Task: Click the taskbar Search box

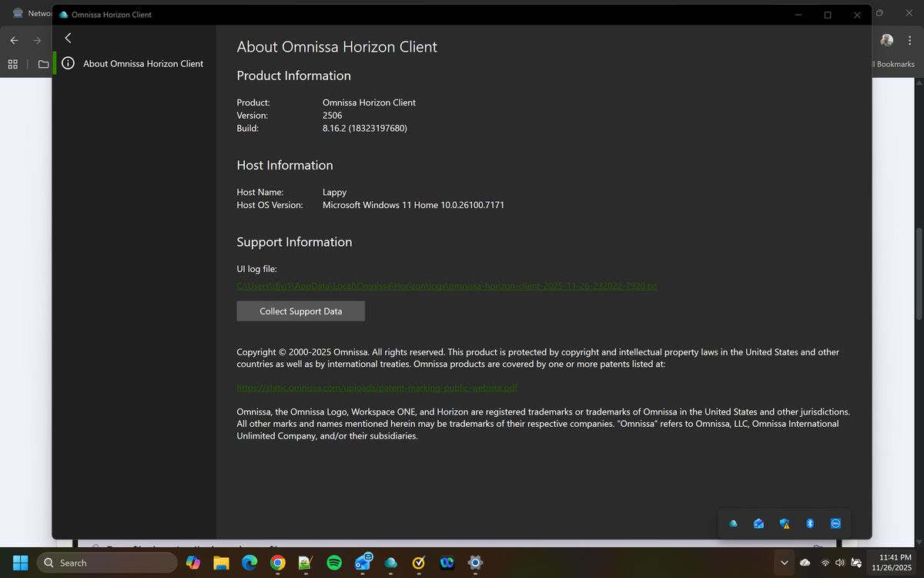Action: tap(107, 563)
